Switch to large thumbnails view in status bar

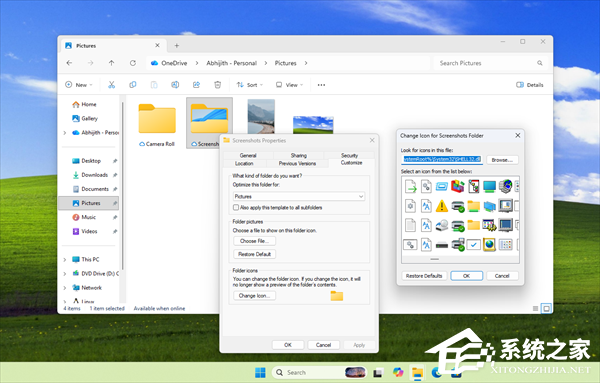point(546,308)
